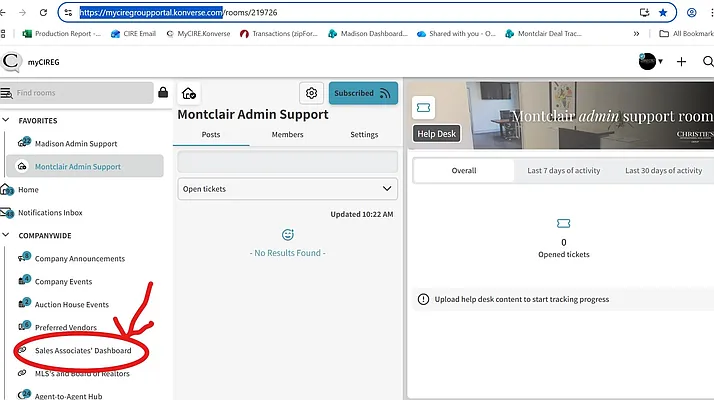The image size is (714, 400).
Task: Bookmark page with the star icon
Action: (x=663, y=12)
